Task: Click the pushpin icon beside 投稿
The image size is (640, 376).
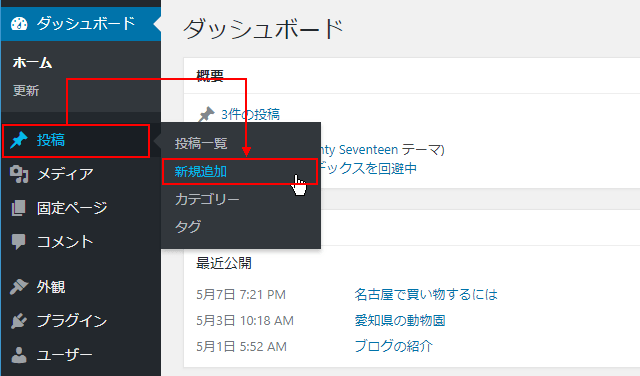Action: pyautogui.click(x=19, y=140)
